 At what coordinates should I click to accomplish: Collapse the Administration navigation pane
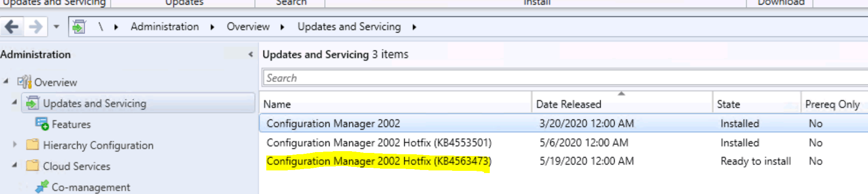[x=251, y=55]
